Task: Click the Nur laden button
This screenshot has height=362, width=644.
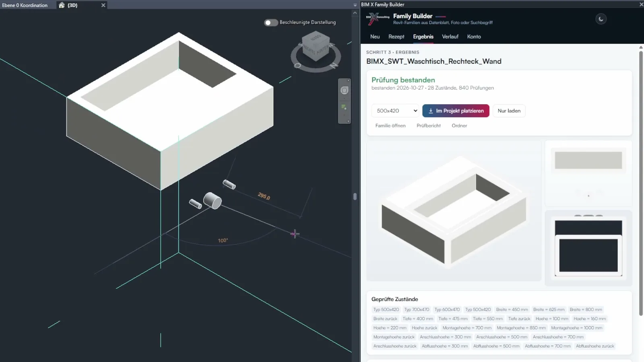Action: [509, 111]
